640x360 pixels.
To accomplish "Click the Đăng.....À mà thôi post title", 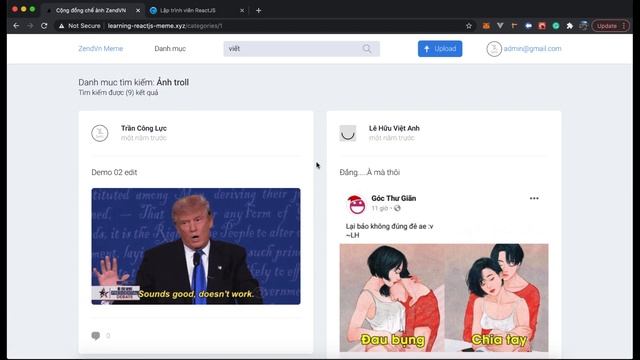I will pos(369,172).
